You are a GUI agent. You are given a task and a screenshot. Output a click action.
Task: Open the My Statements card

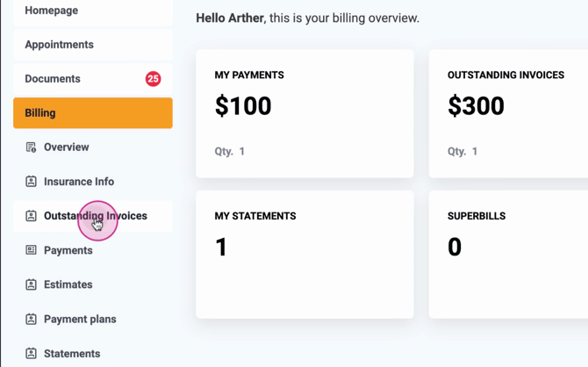point(305,254)
